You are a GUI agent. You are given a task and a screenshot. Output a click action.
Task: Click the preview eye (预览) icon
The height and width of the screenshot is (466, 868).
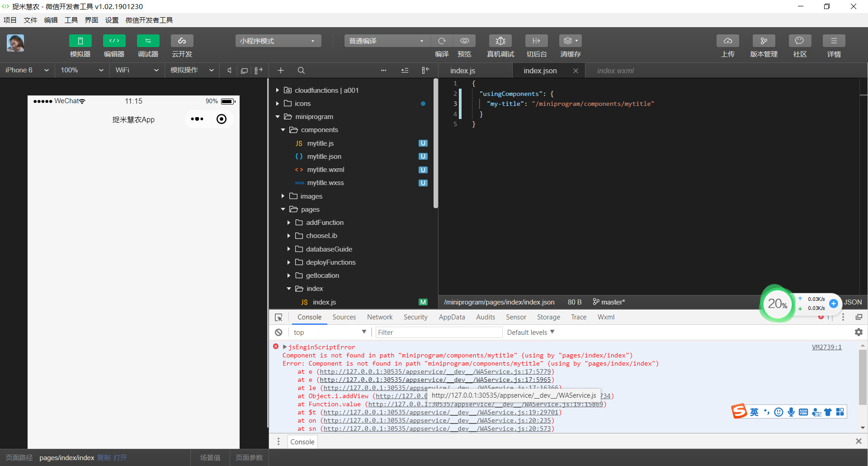tap(464, 41)
